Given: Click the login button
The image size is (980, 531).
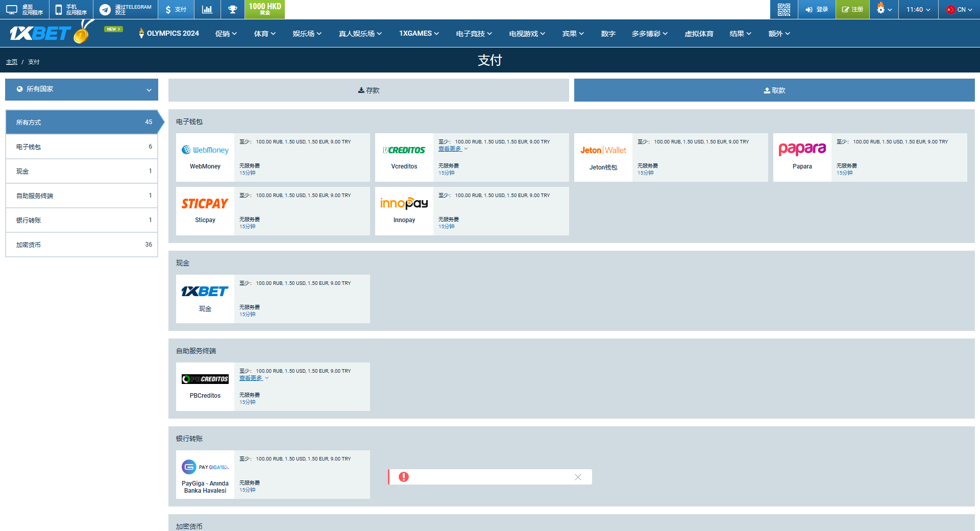Looking at the screenshot, I should pos(817,10).
